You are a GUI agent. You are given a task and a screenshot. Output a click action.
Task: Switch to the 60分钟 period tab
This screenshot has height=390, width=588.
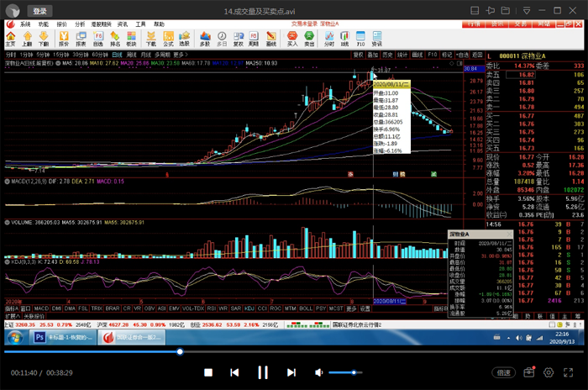pyautogui.click(x=100, y=55)
